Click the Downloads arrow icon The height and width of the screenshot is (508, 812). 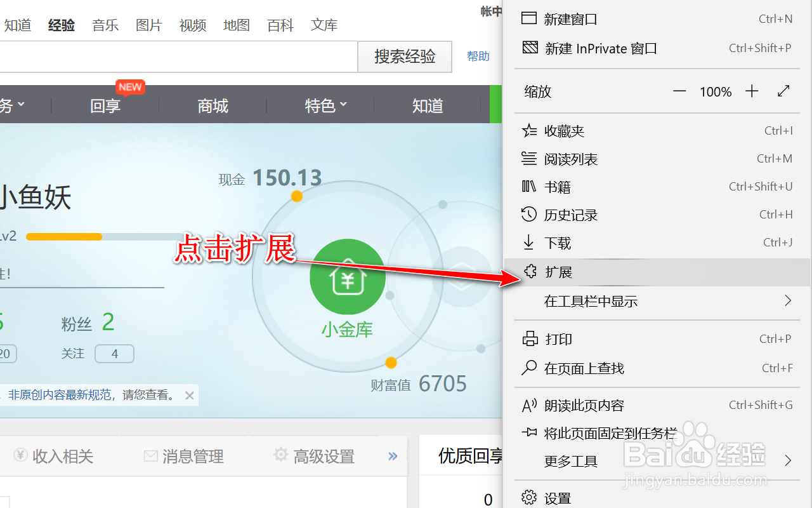coord(528,242)
